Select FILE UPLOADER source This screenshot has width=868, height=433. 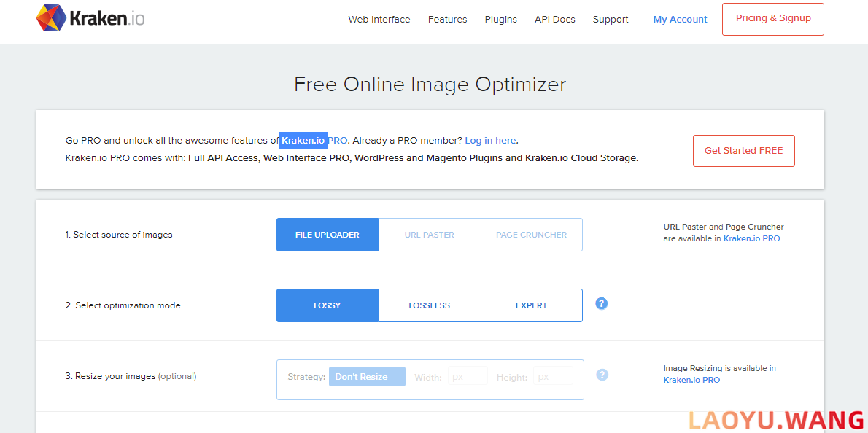pyautogui.click(x=328, y=235)
